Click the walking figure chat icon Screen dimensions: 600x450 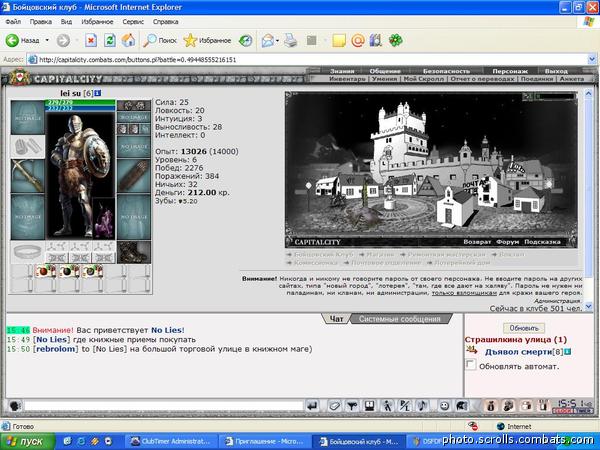point(388,406)
